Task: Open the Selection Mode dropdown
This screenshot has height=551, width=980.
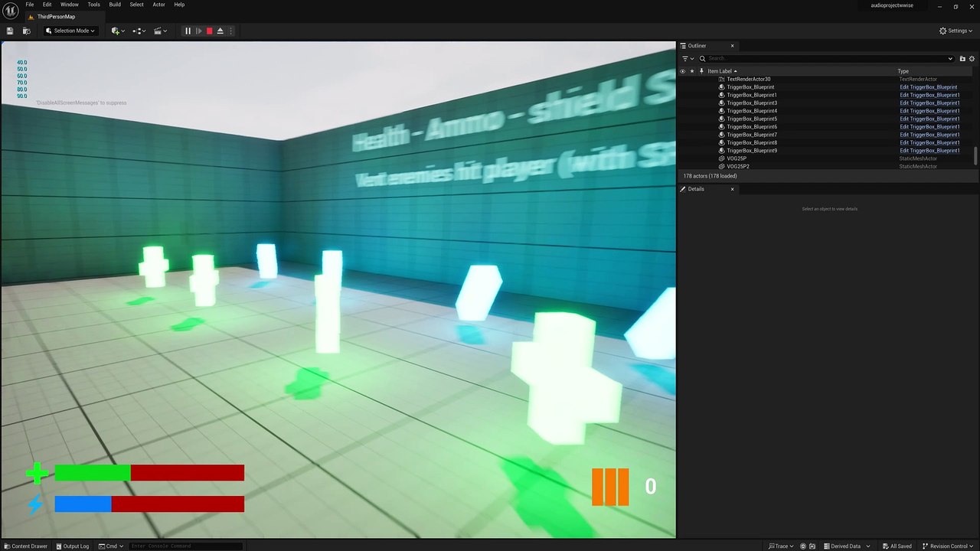Action: pyautogui.click(x=70, y=31)
